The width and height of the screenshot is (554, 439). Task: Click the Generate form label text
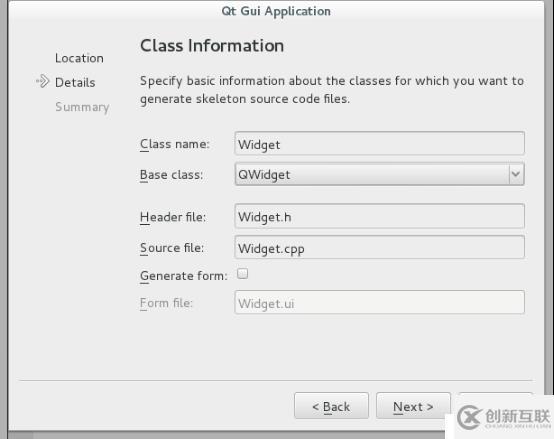pos(184,275)
